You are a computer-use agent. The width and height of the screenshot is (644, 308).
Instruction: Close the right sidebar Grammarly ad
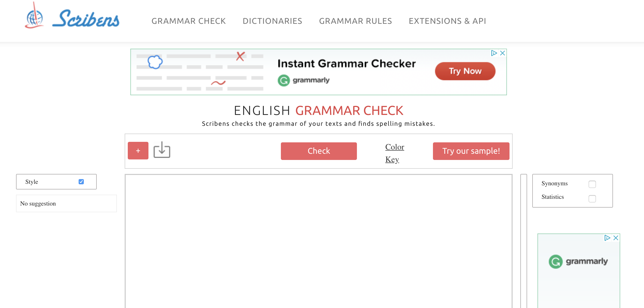click(x=616, y=238)
